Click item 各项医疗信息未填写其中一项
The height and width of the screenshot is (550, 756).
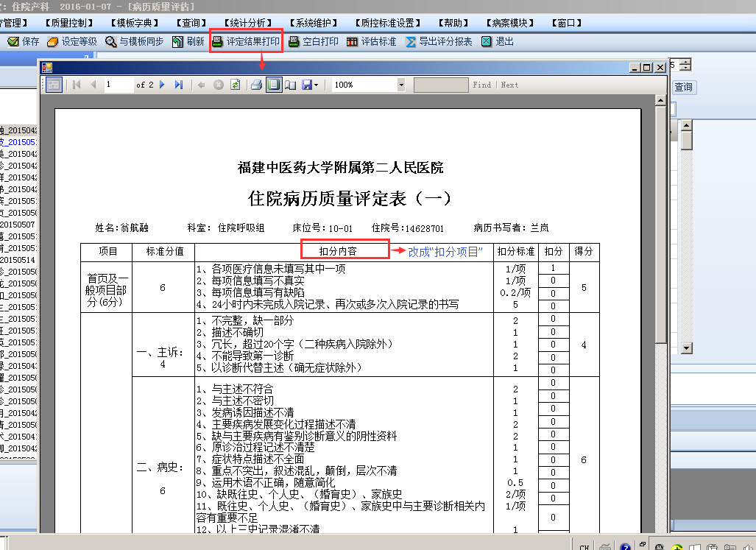[270, 269]
